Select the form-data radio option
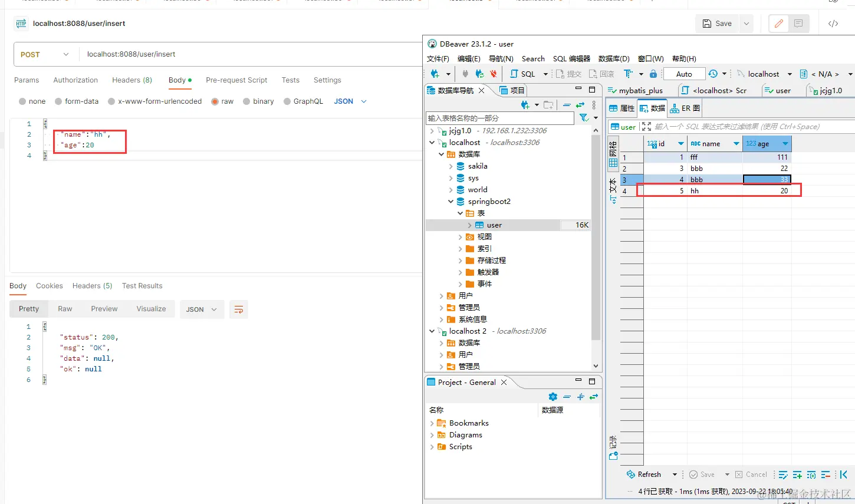 click(58, 101)
